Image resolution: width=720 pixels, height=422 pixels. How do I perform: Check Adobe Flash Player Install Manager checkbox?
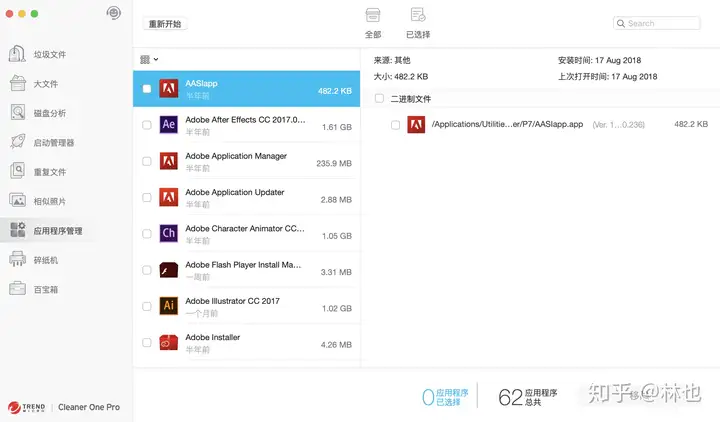[146, 270]
